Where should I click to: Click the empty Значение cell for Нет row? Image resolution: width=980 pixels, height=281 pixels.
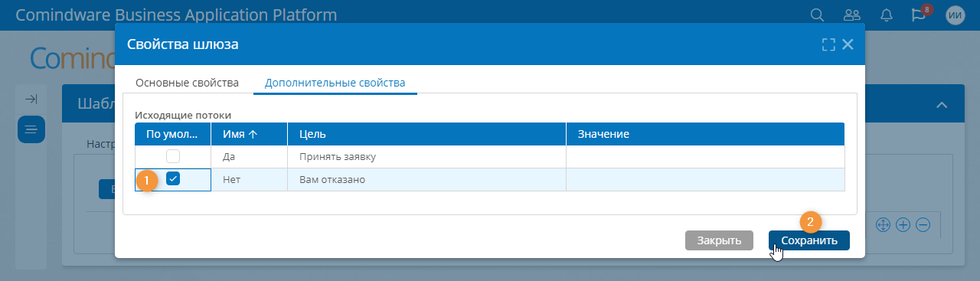(x=705, y=180)
